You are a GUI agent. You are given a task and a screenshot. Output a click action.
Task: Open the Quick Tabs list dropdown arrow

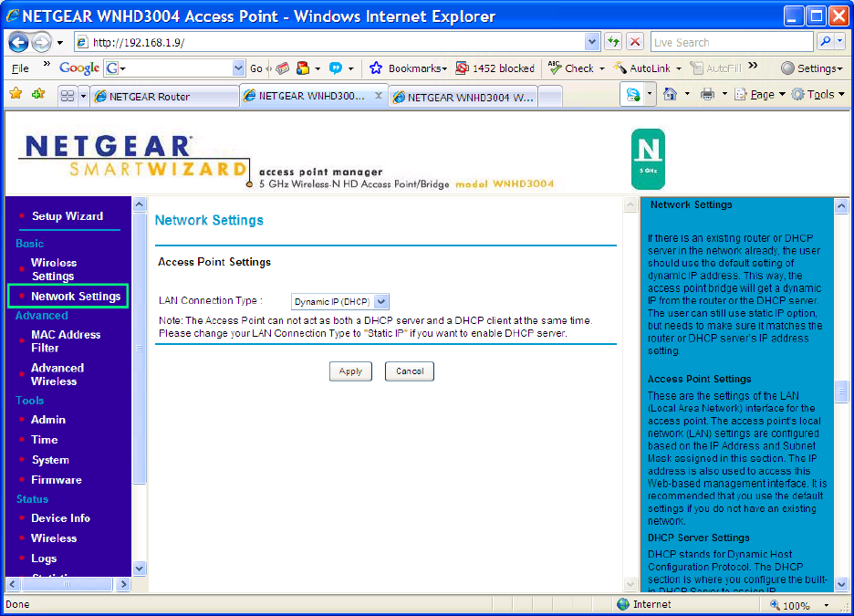[83, 97]
